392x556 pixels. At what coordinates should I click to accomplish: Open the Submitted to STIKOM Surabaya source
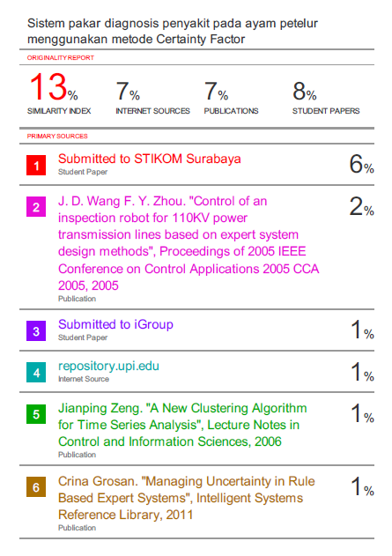tap(149, 159)
